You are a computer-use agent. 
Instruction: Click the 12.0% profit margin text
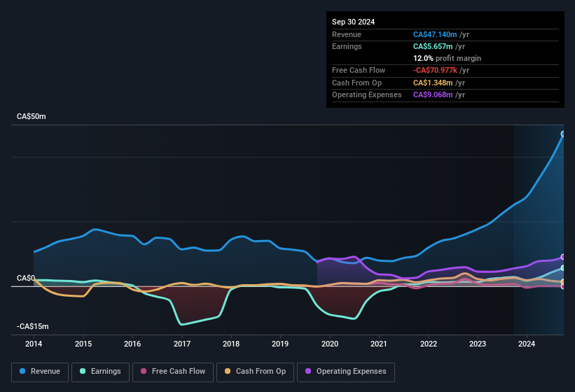click(x=447, y=58)
